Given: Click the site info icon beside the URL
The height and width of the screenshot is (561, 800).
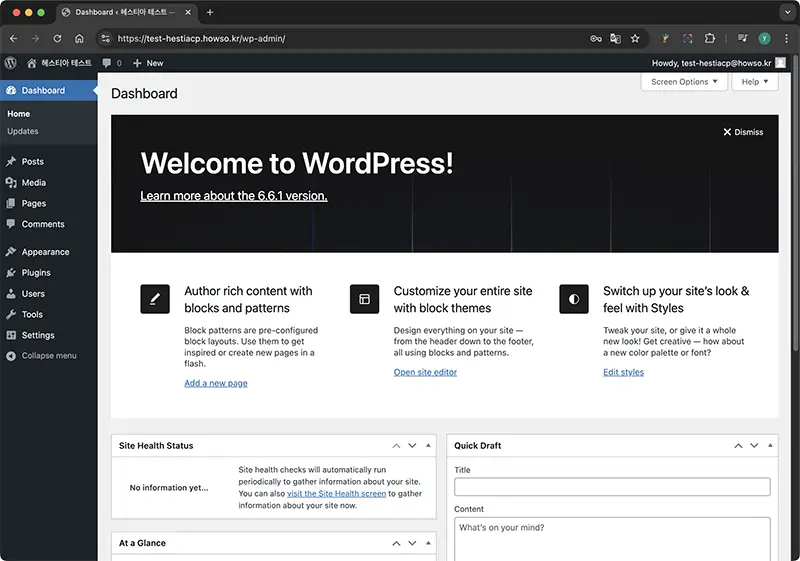Looking at the screenshot, I should coord(106,38).
